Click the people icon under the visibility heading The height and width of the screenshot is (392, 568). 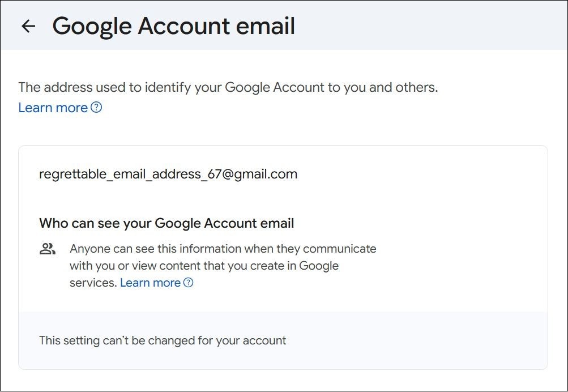48,249
